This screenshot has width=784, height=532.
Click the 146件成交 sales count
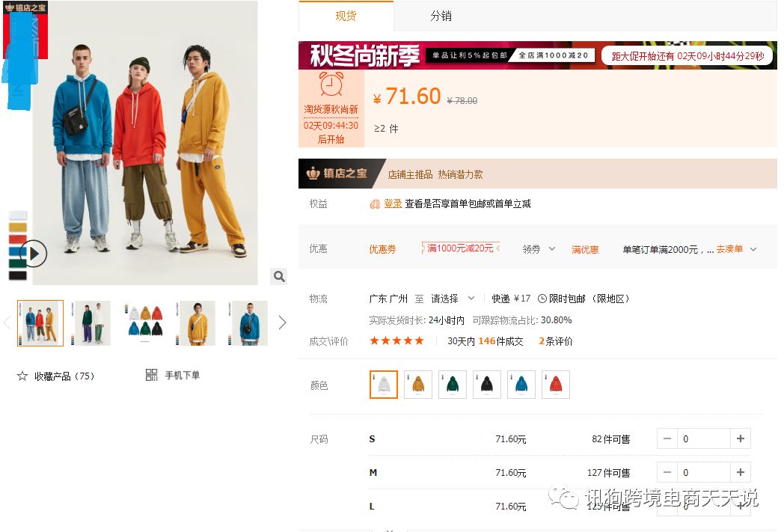click(x=500, y=341)
